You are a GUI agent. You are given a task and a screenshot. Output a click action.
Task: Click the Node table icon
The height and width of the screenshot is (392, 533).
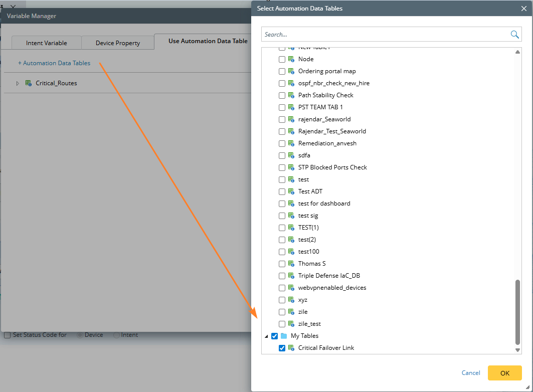tap(291, 59)
